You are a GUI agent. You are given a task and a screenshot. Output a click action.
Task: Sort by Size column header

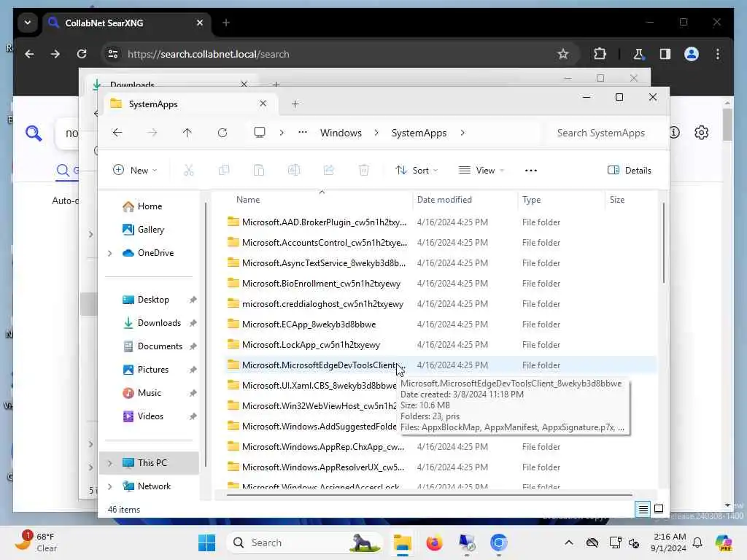tap(617, 200)
